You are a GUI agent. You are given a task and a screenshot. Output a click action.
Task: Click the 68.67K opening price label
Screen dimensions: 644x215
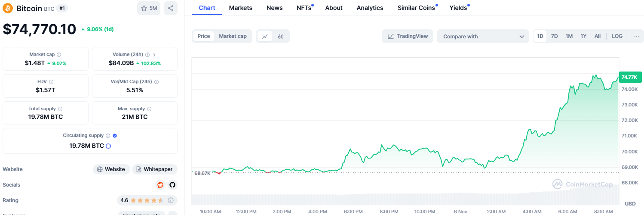coord(202,173)
